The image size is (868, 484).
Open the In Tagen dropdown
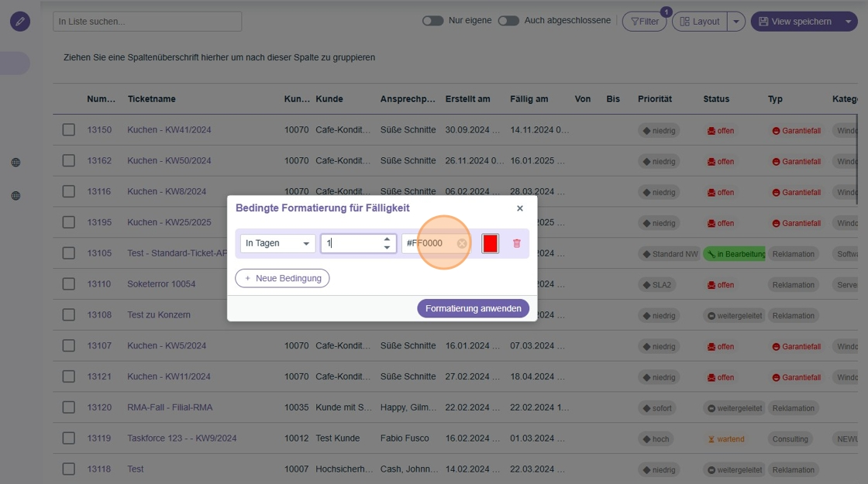click(x=277, y=243)
